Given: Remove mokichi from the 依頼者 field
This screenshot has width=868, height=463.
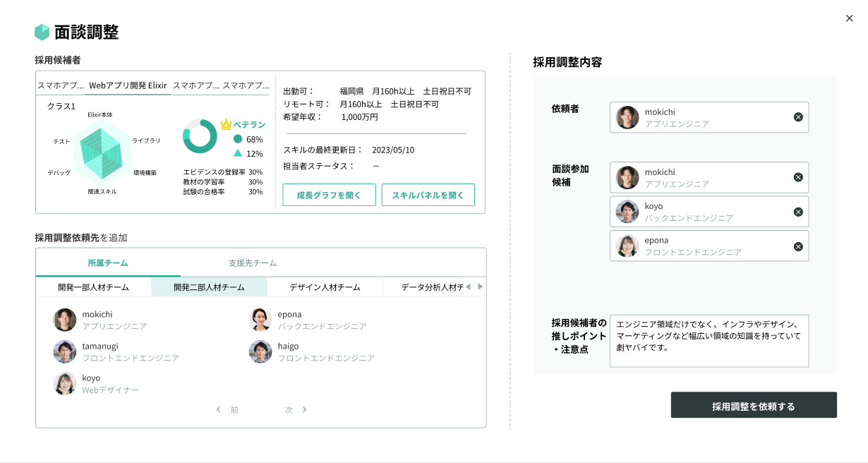Looking at the screenshot, I should [798, 117].
